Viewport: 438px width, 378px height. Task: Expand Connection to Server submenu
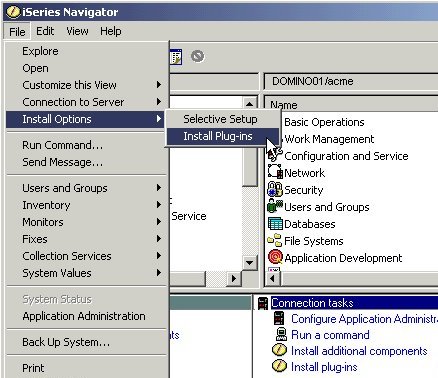[85, 102]
